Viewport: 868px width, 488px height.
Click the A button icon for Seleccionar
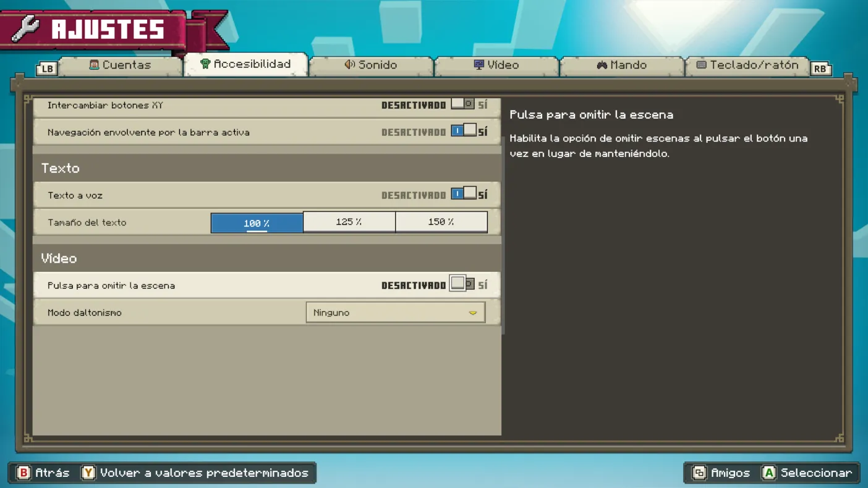(x=768, y=473)
